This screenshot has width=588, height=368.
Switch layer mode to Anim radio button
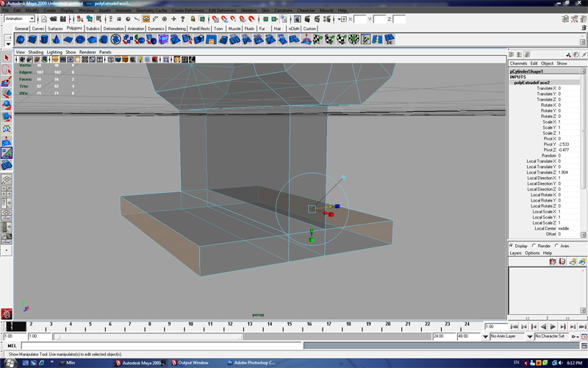pyautogui.click(x=557, y=246)
